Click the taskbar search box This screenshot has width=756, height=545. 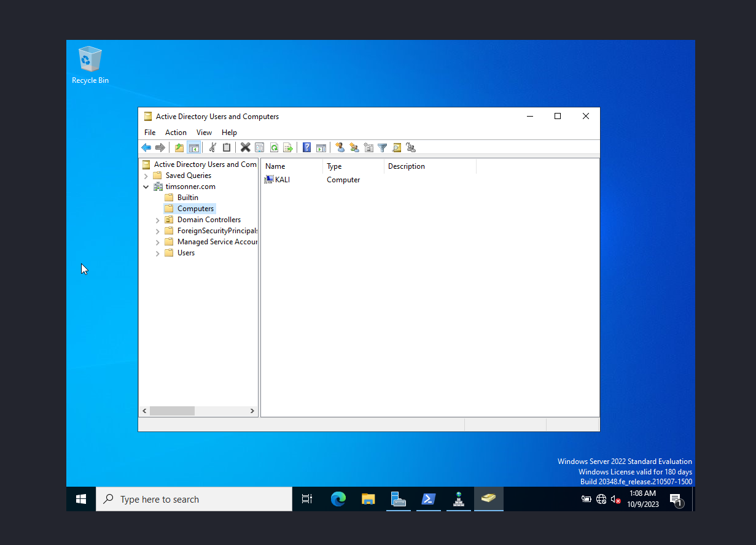pyautogui.click(x=194, y=500)
